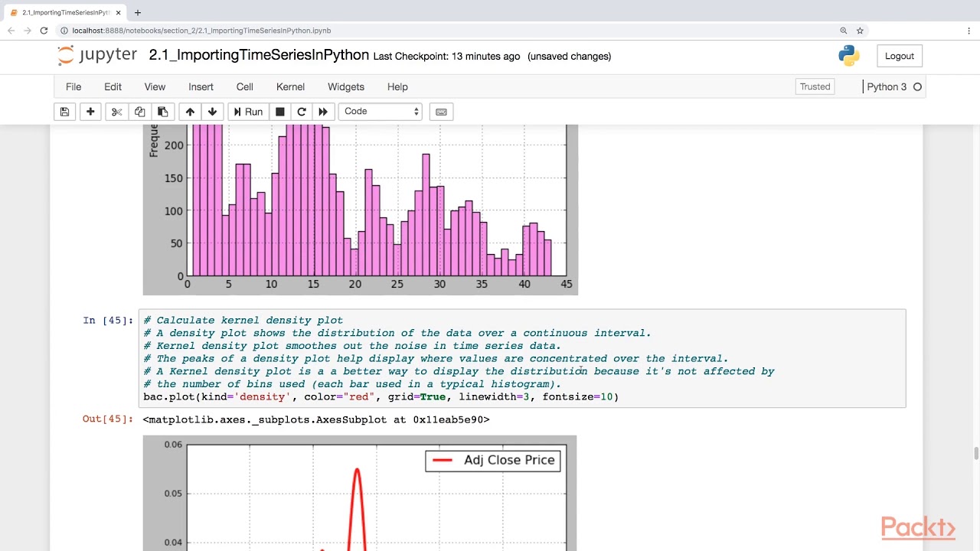Copy selected cells using the toolbar icon

pyautogui.click(x=139, y=112)
